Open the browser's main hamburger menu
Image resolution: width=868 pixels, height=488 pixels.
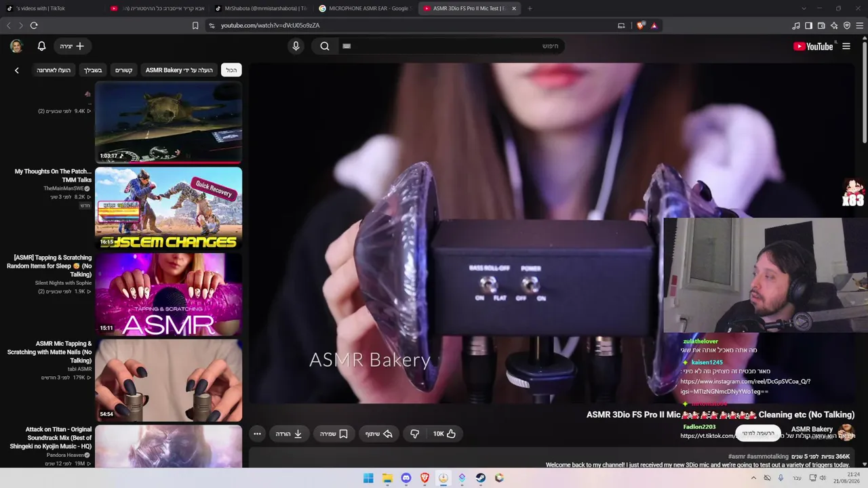point(859,25)
